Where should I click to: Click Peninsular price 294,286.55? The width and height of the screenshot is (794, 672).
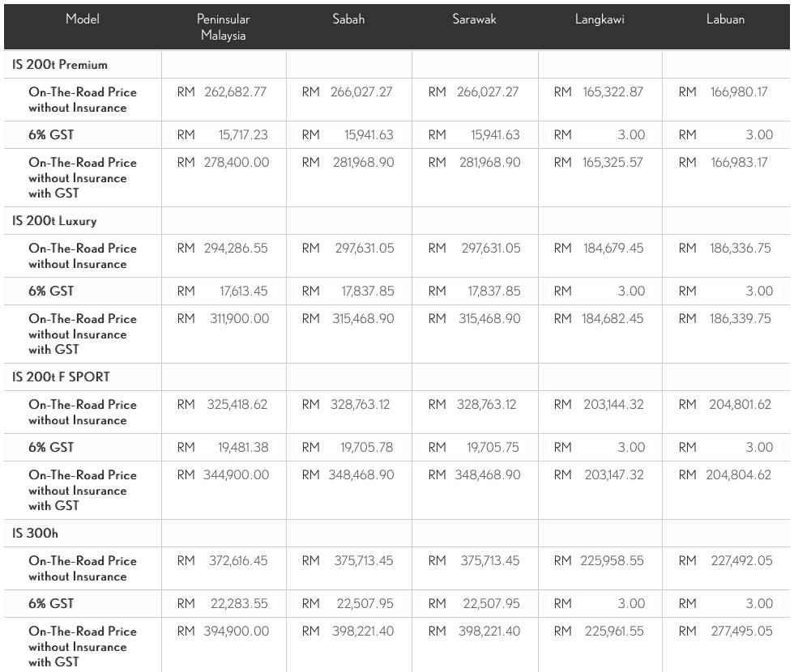point(236,249)
